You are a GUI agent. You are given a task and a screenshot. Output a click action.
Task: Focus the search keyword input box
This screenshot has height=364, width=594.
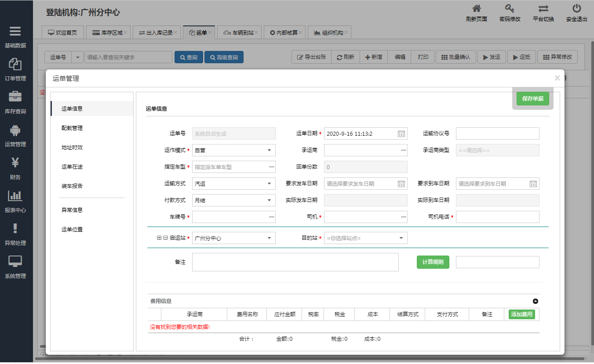[128, 57]
